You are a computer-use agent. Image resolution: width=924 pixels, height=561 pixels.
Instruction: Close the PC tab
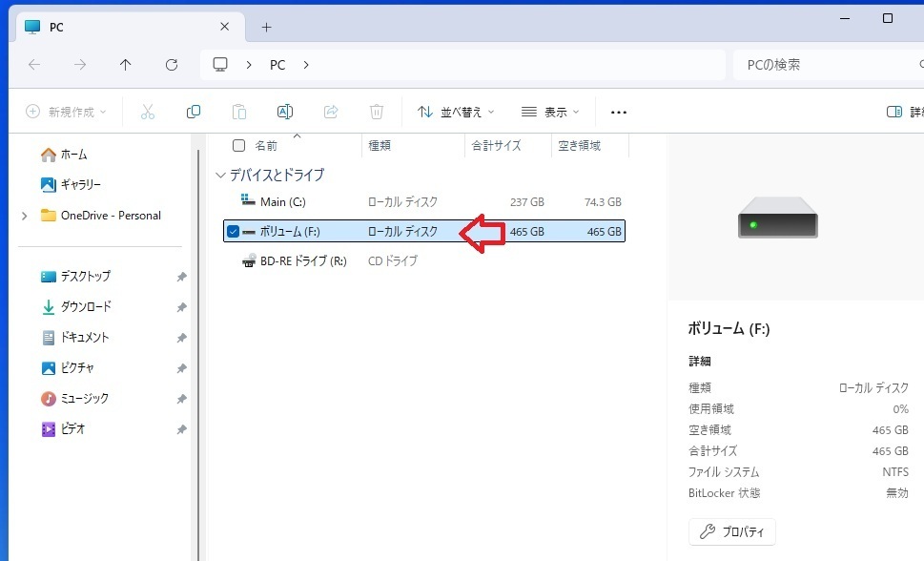click(224, 27)
